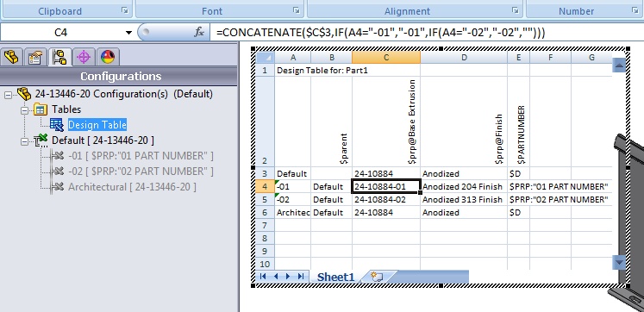Click the Design Table icon in tree
This screenshot has width=644, height=312.
[x=56, y=125]
